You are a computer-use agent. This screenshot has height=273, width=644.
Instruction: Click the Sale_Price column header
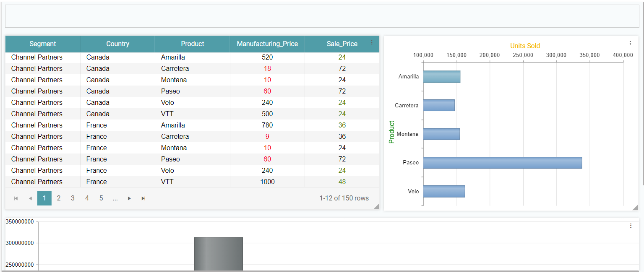[x=342, y=44]
